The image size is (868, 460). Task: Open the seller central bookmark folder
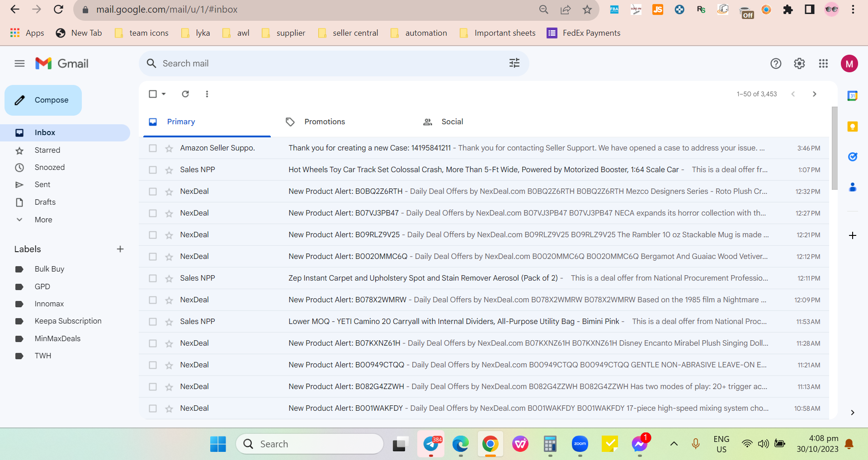(x=348, y=33)
